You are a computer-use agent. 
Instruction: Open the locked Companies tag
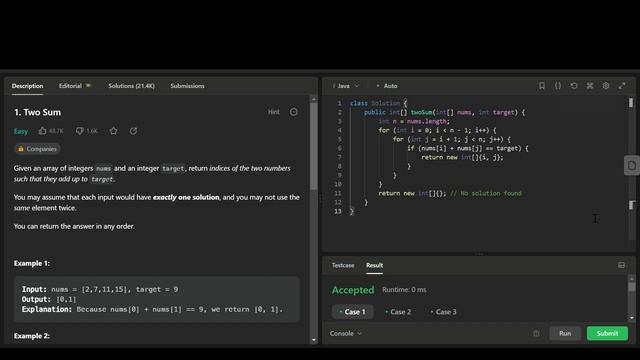[x=37, y=149]
